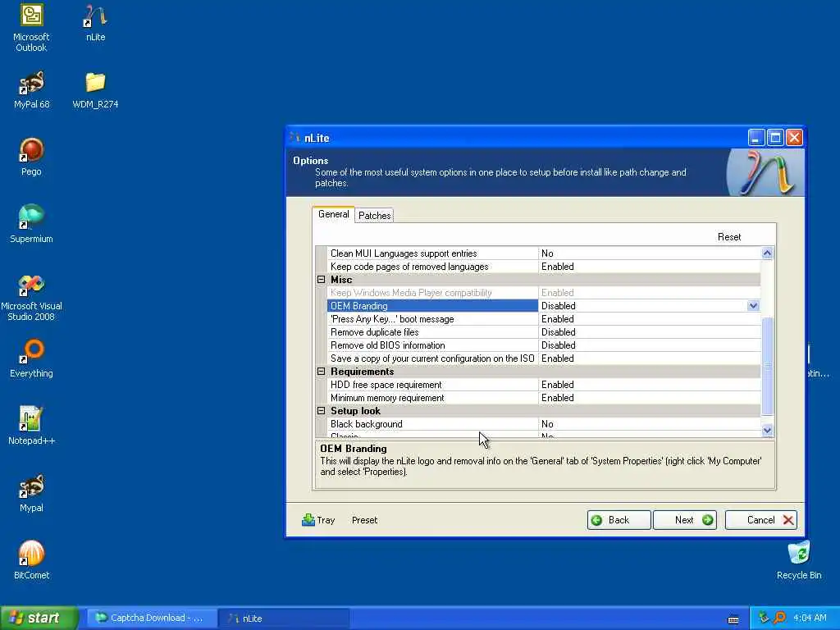Viewport: 840px width, 630px height.
Task: Maximize the nLite window
Action: tap(775, 138)
